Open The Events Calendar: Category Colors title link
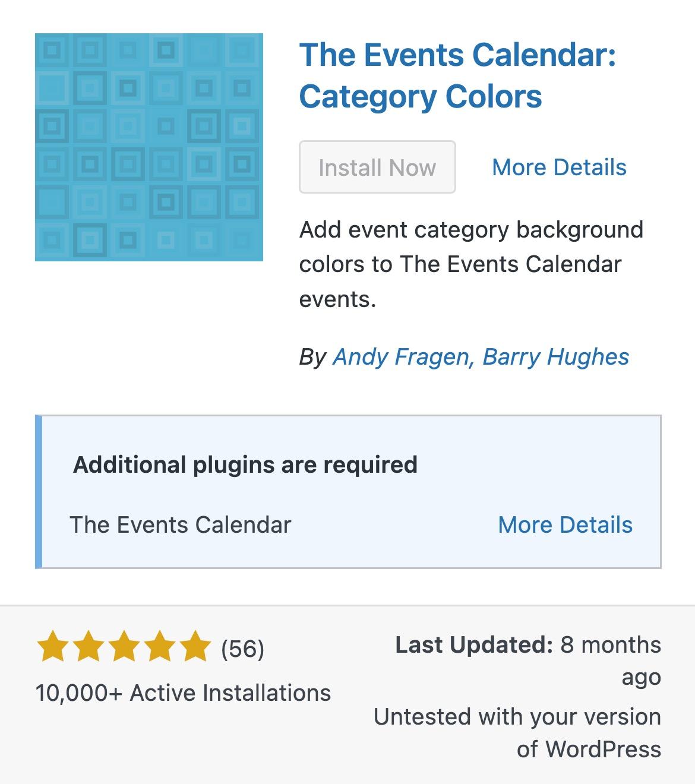 click(x=457, y=75)
